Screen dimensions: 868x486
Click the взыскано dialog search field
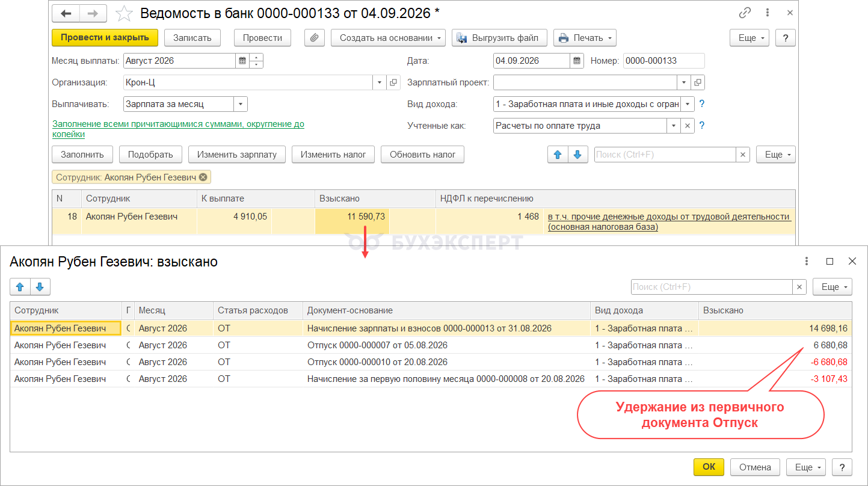point(712,287)
